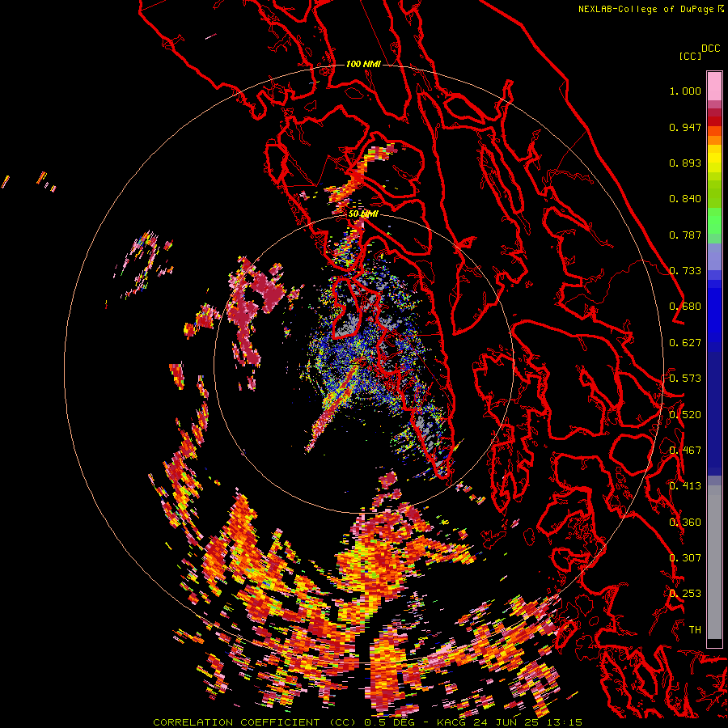Click the CORRELATION COEFFICIENT (CC) caption text
The image size is (728, 728).
click(x=256, y=722)
